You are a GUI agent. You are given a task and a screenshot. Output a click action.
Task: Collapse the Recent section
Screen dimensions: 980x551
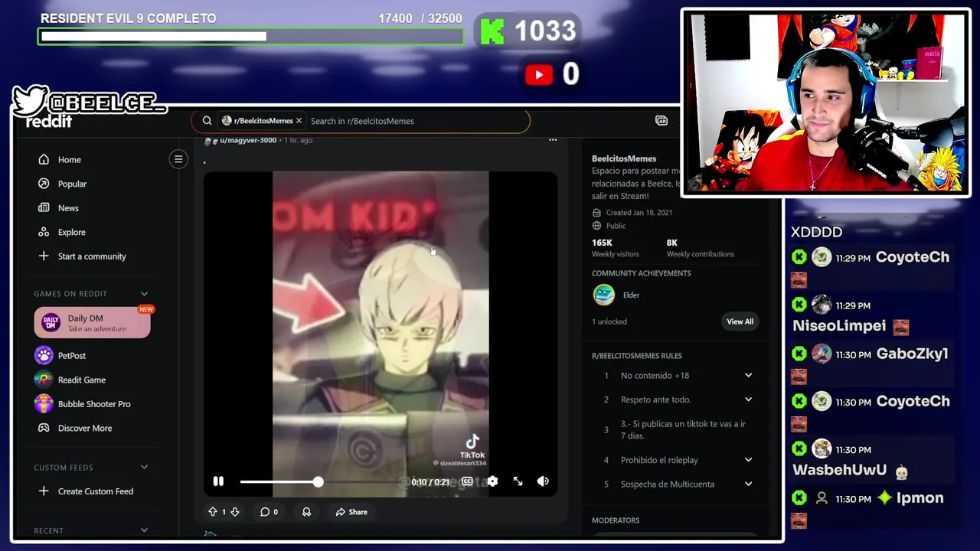pyautogui.click(x=144, y=530)
